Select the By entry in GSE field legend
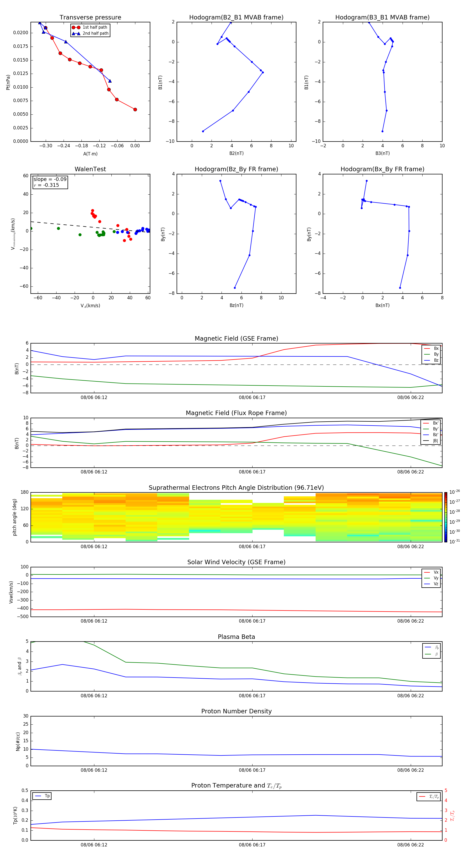This screenshot has height=868, width=473. (431, 354)
